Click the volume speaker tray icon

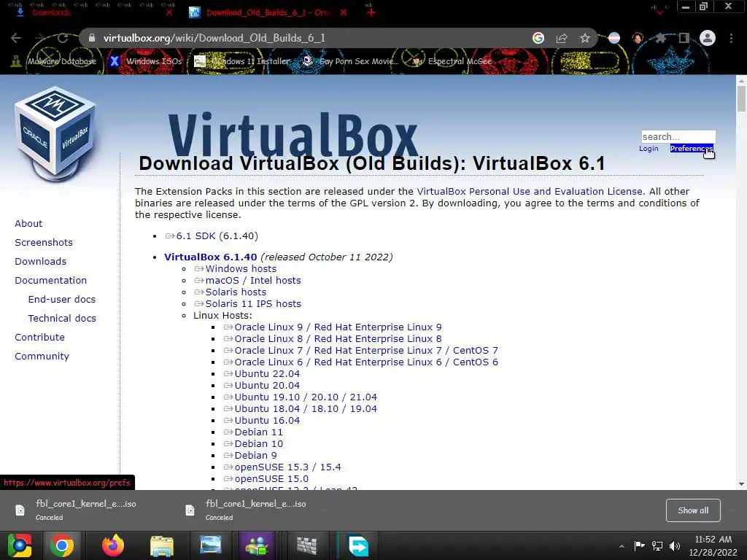click(x=675, y=545)
